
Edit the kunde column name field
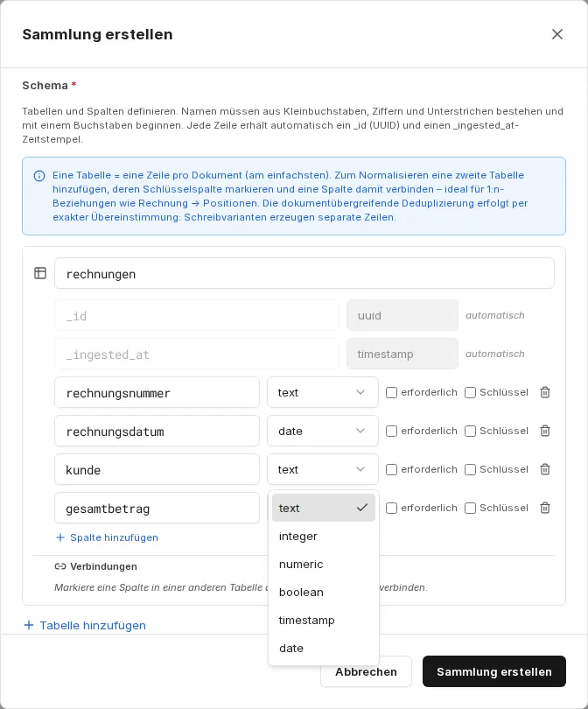coord(157,469)
